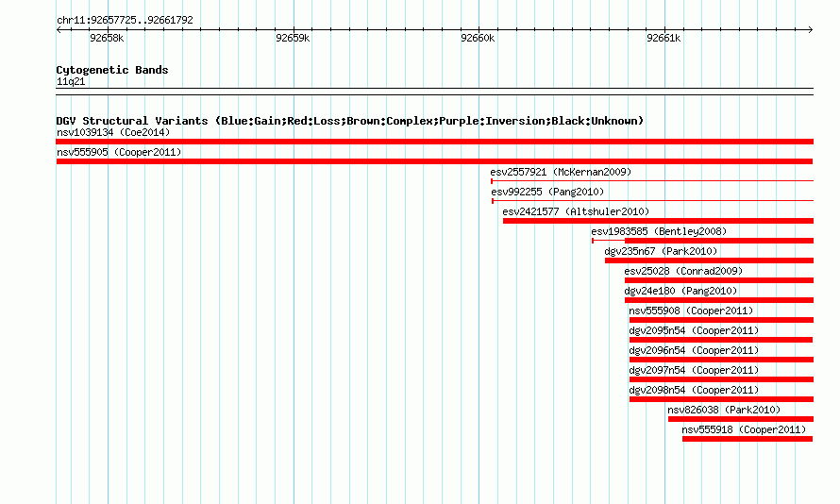Click esv1983585 (Bentley2008) variant label
Viewport: 840px width, 504px height.
[659, 231]
